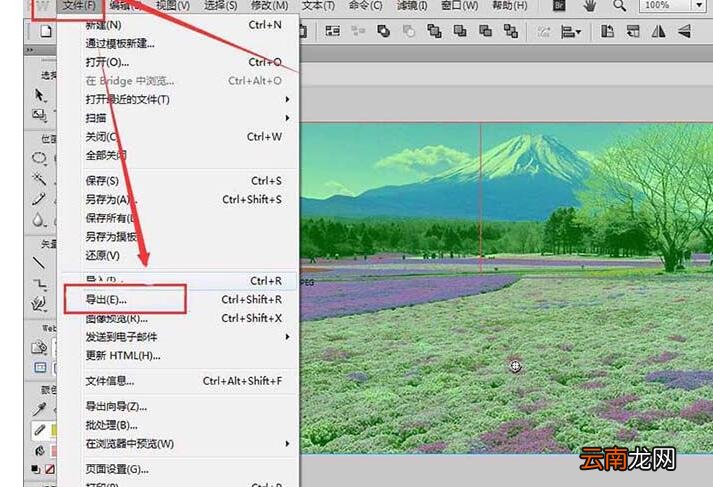
Task: Click the Send to Back toolbar icon
Action: coord(511,31)
